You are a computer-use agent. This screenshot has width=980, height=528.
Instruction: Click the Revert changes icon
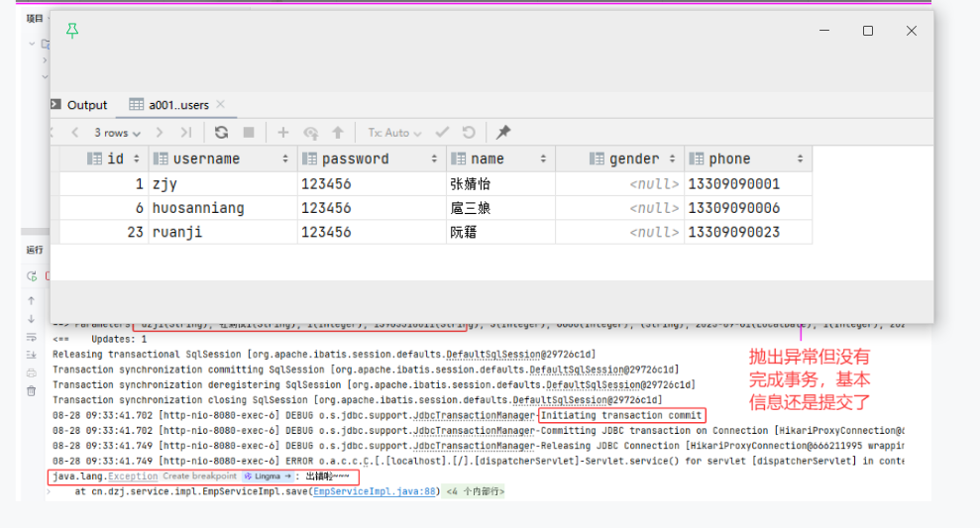[469, 133]
